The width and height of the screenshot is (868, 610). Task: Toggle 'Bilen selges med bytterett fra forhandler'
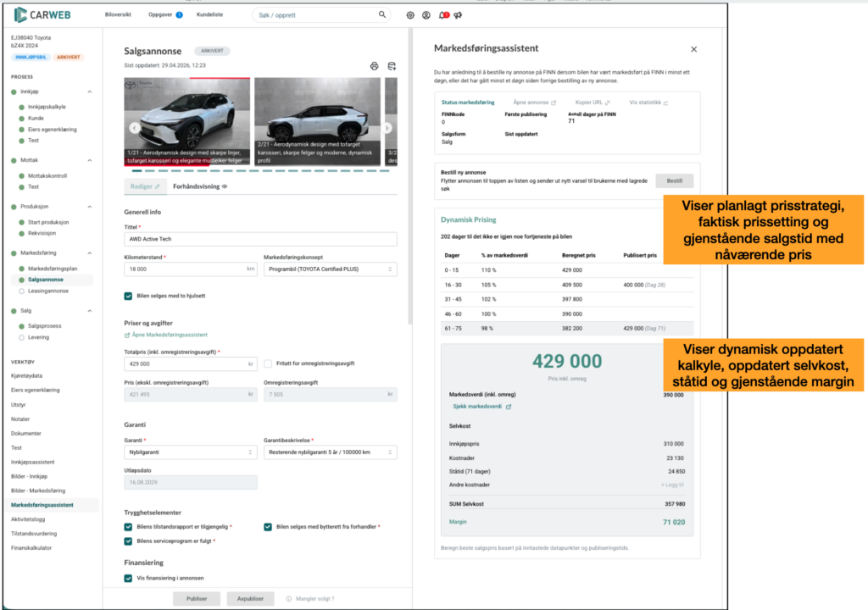click(x=268, y=527)
